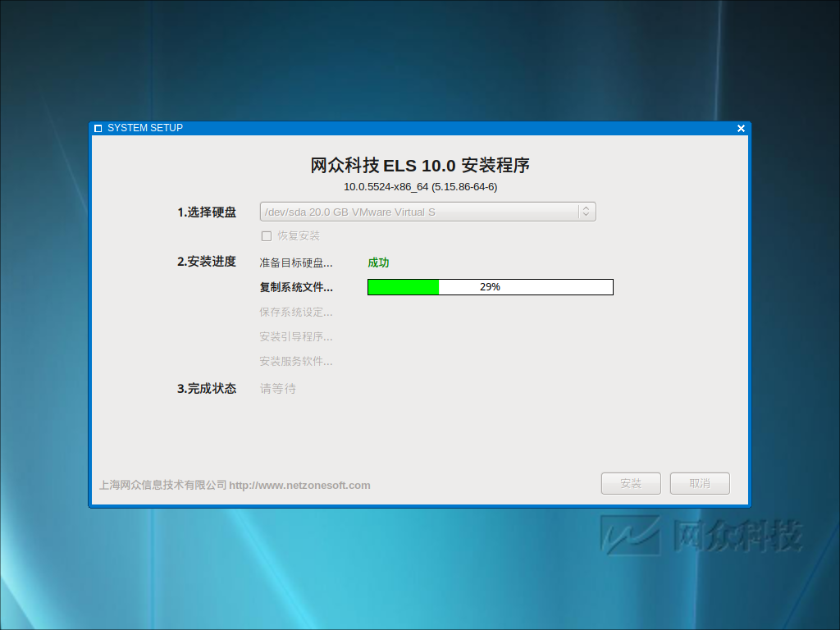Click the 1.选择硬盘 section label
Screen dimensions: 840x630
tap(207, 212)
